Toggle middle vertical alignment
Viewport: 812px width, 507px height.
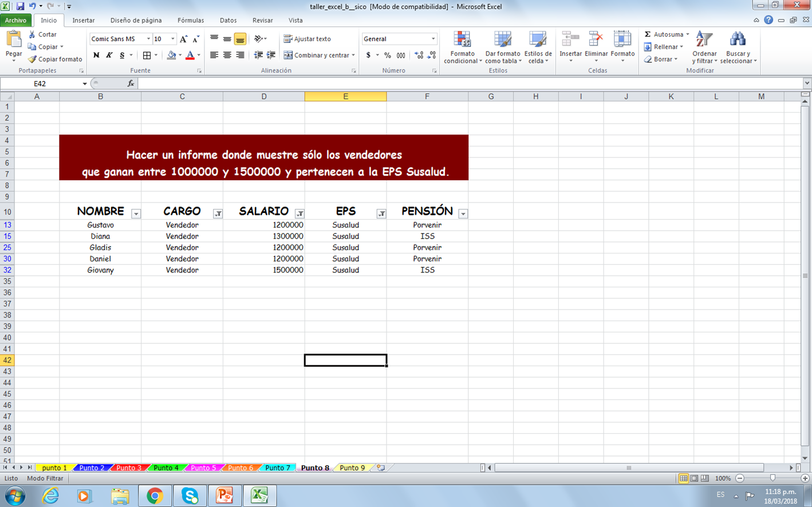227,39
